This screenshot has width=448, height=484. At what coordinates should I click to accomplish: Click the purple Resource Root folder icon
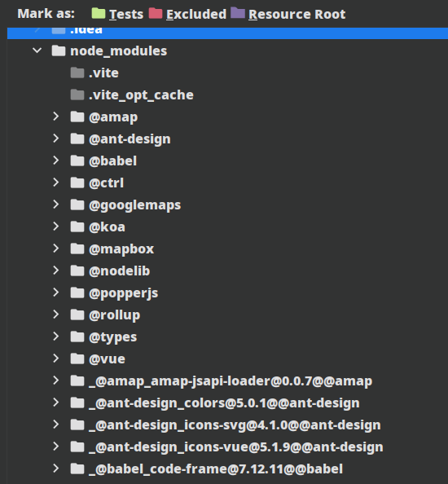coord(238,13)
